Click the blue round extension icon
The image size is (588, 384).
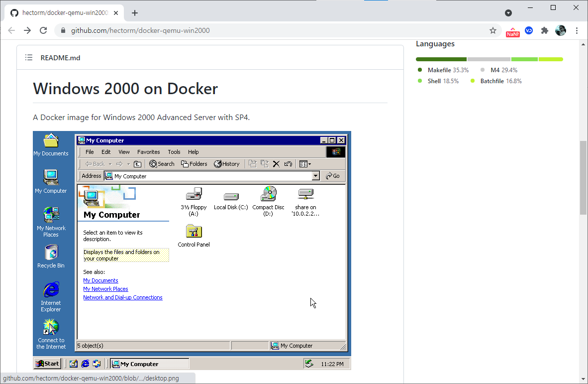tap(529, 30)
